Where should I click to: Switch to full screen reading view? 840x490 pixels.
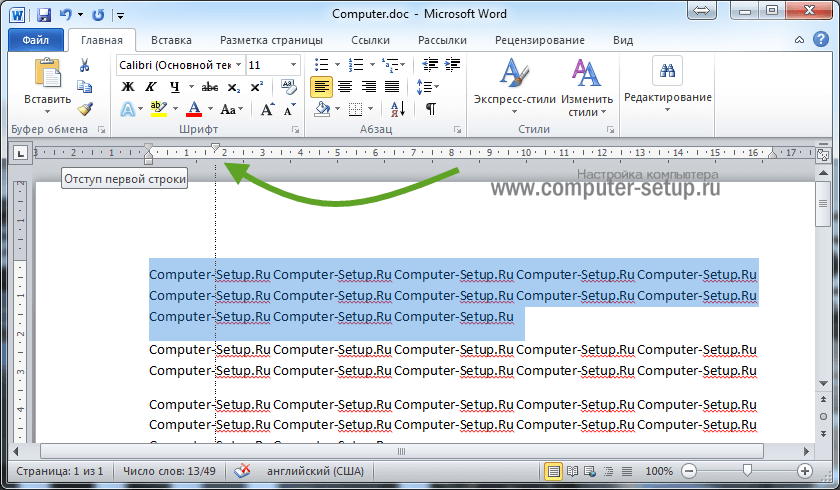[x=572, y=471]
